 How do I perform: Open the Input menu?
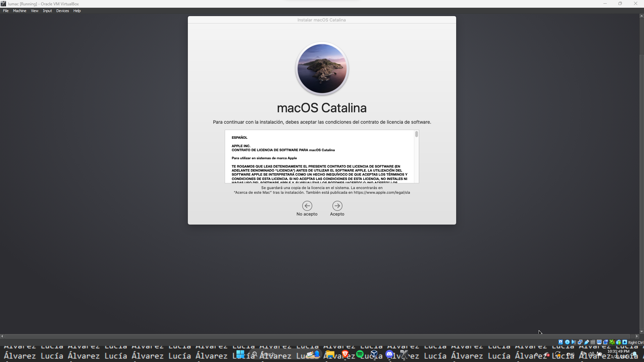point(47,11)
